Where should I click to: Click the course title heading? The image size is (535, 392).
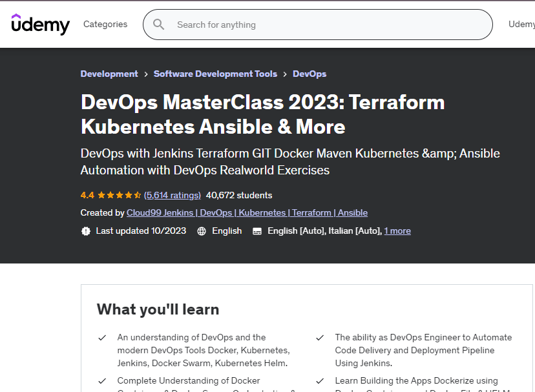[263, 114]
